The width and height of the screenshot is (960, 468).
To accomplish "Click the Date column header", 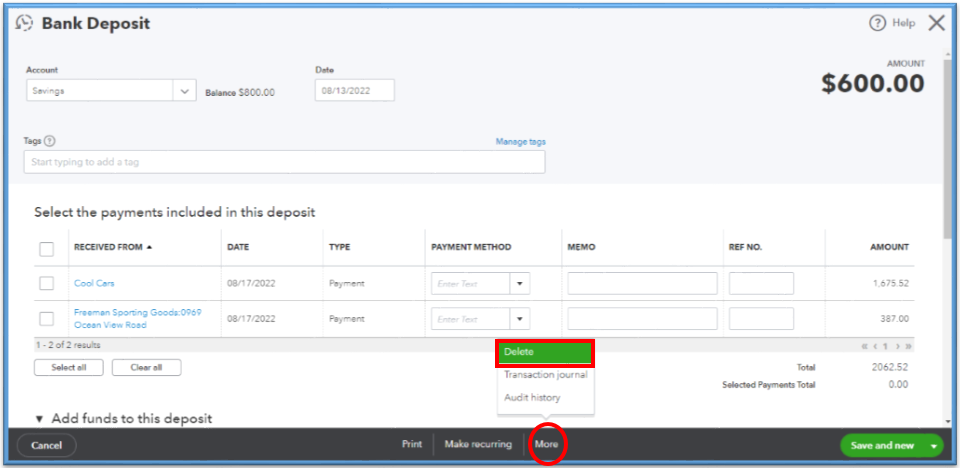I will tap(238, 247).
